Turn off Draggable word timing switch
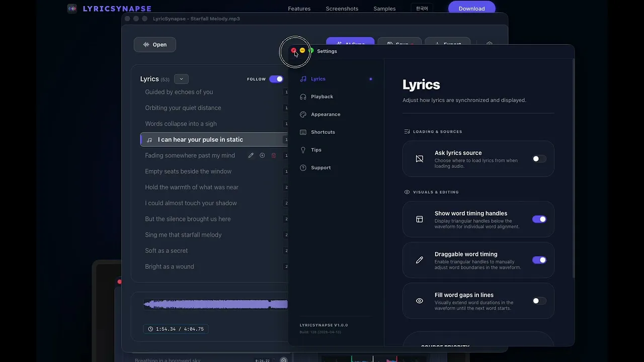 539,260
